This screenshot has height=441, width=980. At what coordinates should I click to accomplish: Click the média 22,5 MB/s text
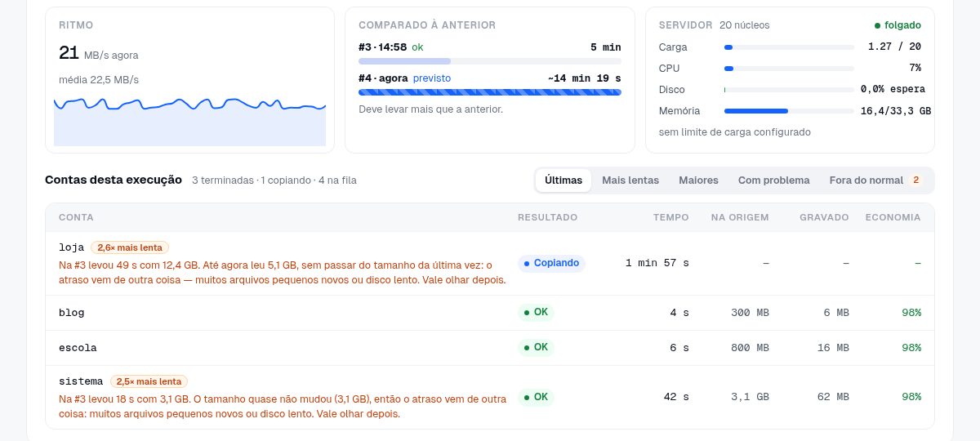[x=99, y=80]
